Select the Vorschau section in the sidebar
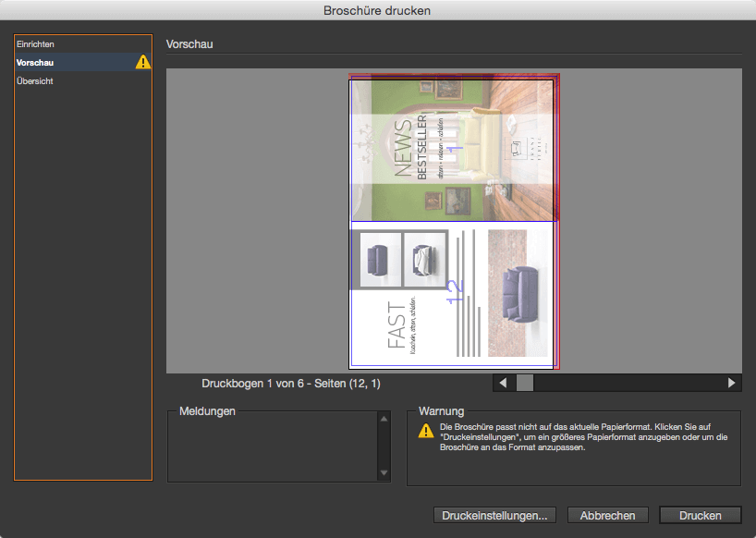This screenshot has height=538, width=756. 35,62
